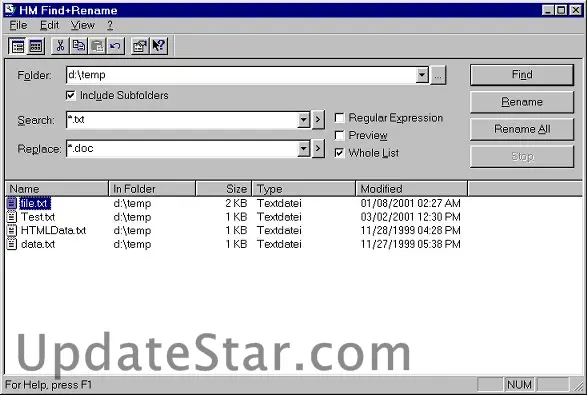This screenshot has width=587, height=395.
Task: Click the Rename All button
Action: [x=522, y=129]
